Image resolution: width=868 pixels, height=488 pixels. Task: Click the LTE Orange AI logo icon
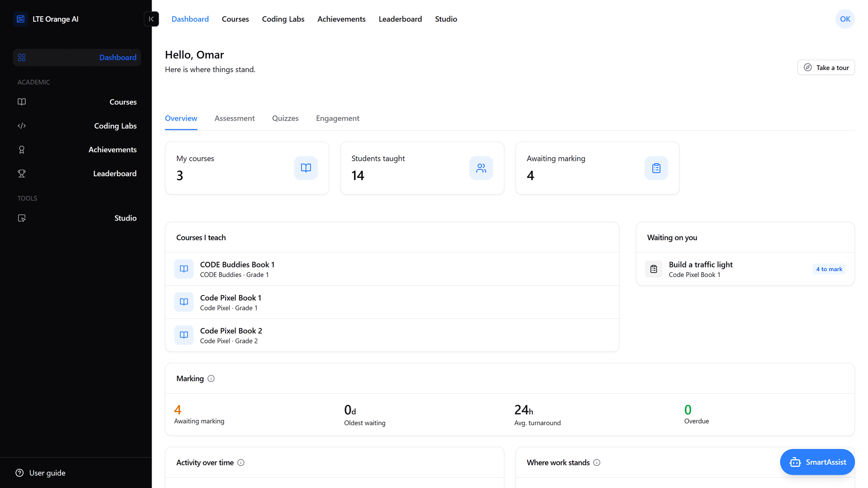21,19
